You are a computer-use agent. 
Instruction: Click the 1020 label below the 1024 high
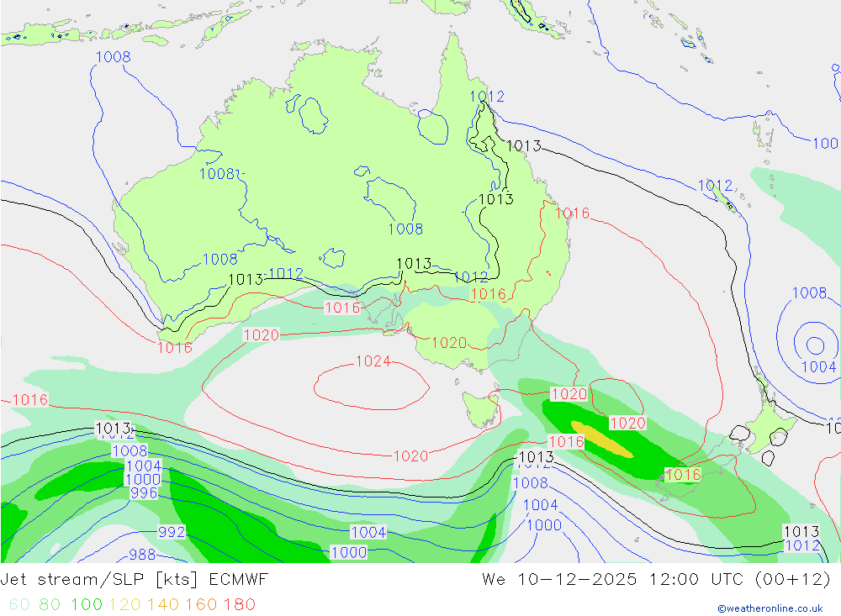click(411, 456)
